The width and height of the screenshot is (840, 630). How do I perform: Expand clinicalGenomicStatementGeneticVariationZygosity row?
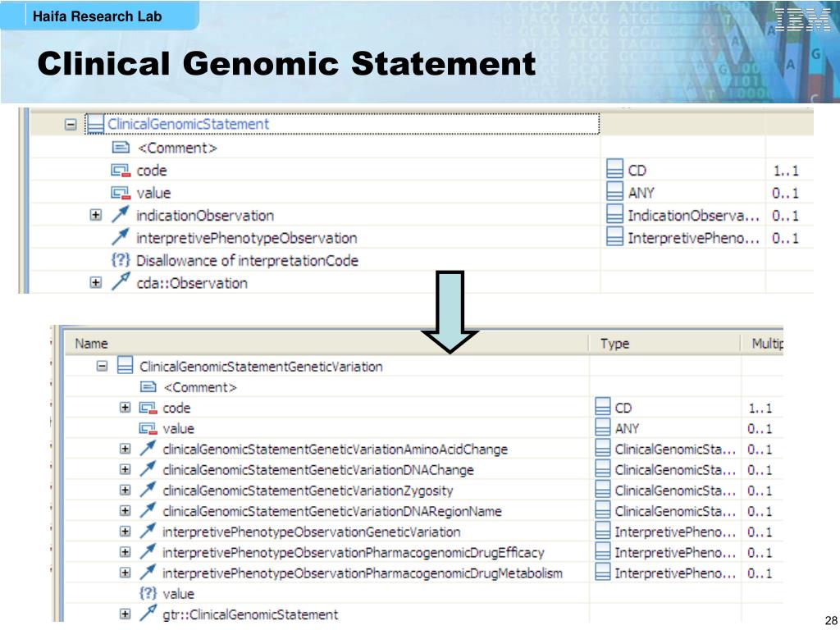tap(125, 491)
